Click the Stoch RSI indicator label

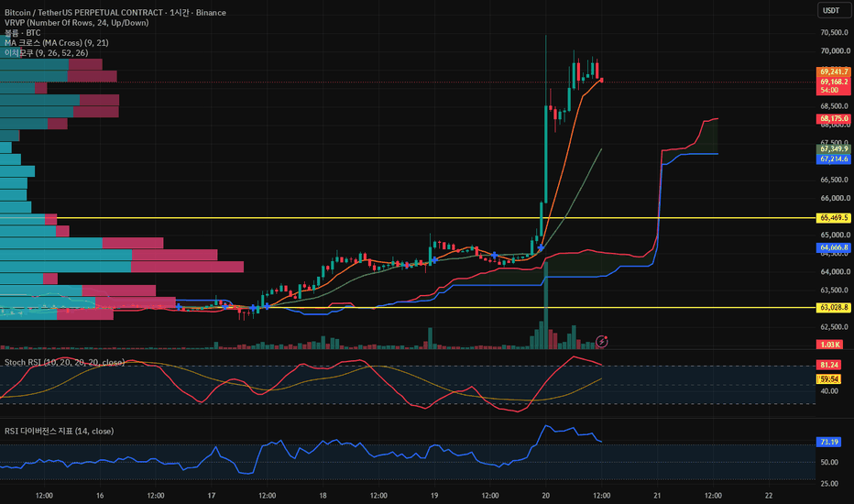pyautogui.click(x=64, y=362)
